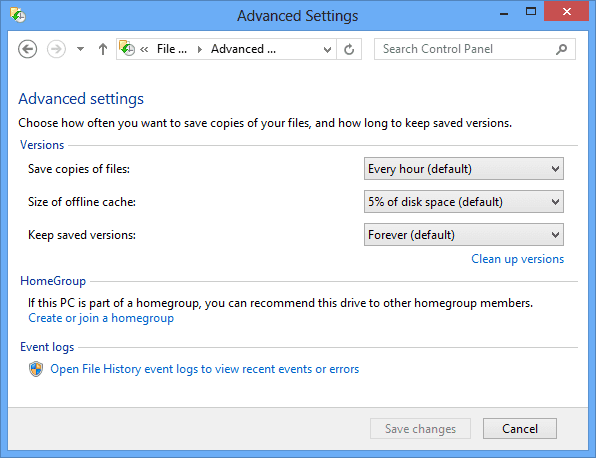Minimize the Advanced Settings window
The image size is (596, 458).
(x=504, y=14)
